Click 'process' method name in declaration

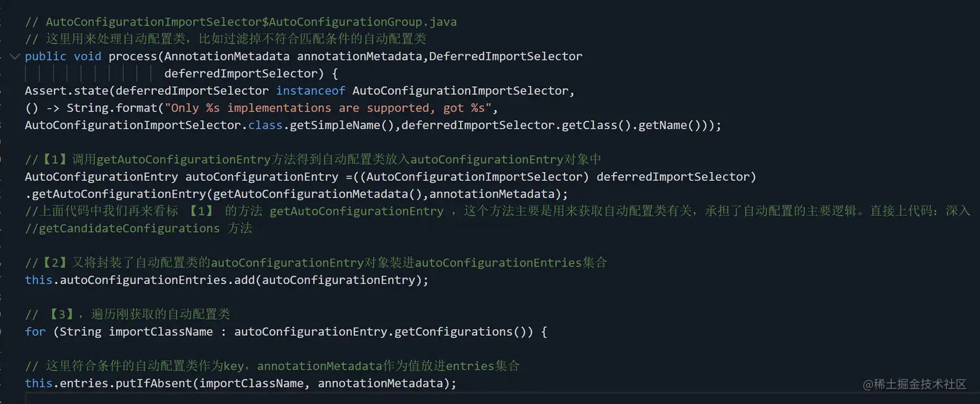pos(133,56)
